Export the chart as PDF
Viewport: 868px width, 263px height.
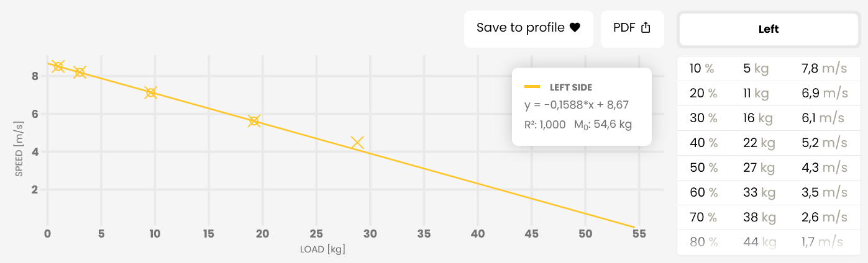(x=633, y=29)
